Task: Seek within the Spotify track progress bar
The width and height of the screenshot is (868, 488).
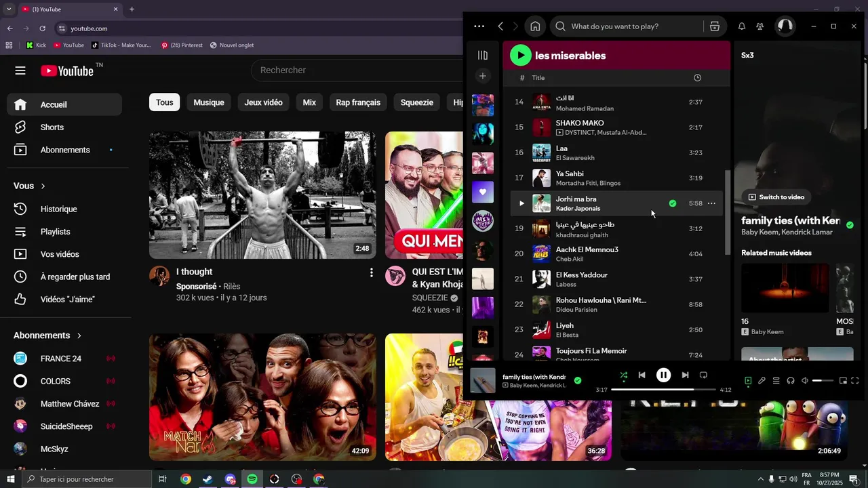Action: tap(663, 390)
